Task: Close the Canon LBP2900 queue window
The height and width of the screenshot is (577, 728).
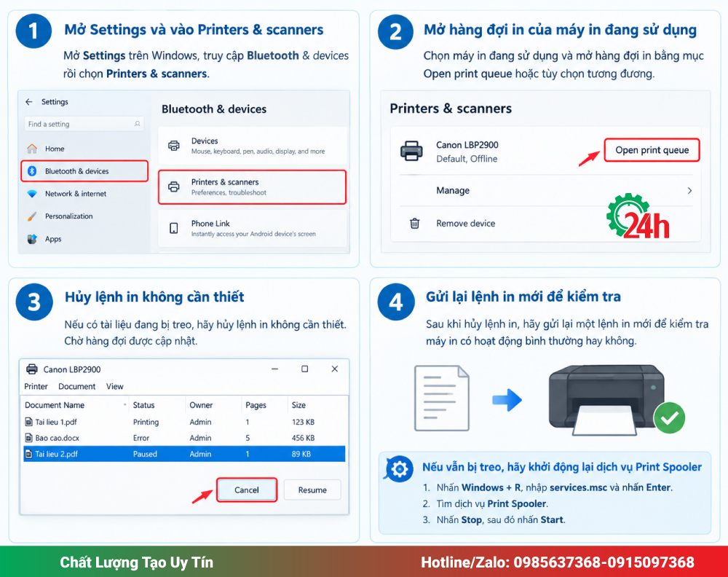Action: 335,369
